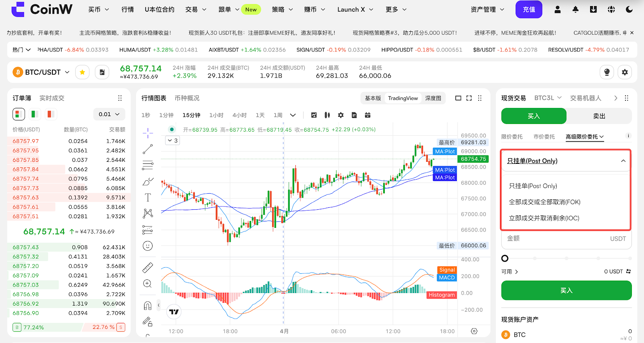Open the Fibonacci retracement tool
The width and height of the screenshot is (644, 343).
[148, 165]
